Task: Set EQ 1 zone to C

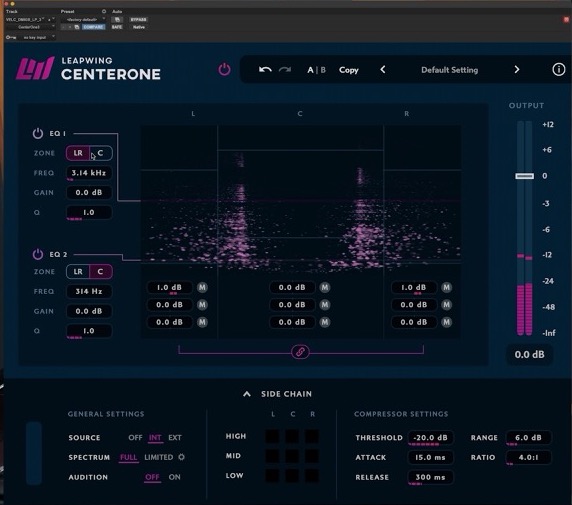Action: coord(101,153)
